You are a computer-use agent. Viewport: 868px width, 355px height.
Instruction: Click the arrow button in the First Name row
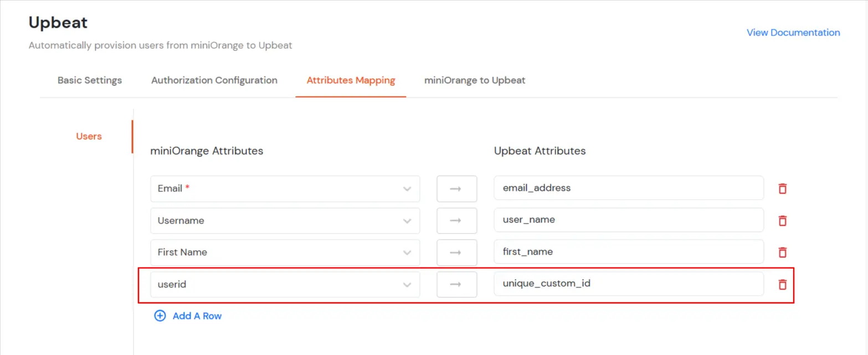457,252
